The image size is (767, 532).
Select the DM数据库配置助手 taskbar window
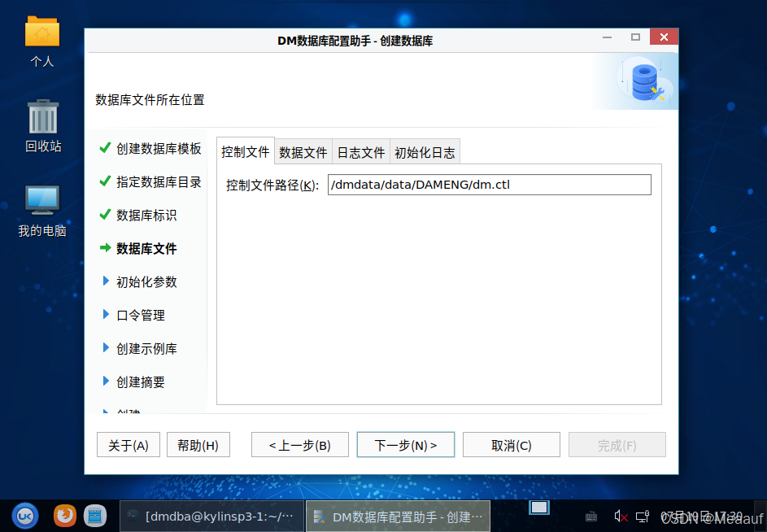(399, 516)
